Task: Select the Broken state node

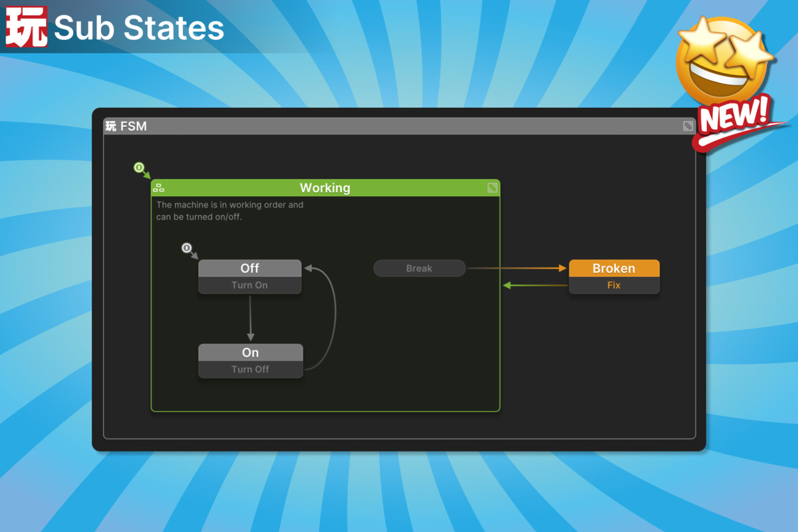Action: (614, 268)
